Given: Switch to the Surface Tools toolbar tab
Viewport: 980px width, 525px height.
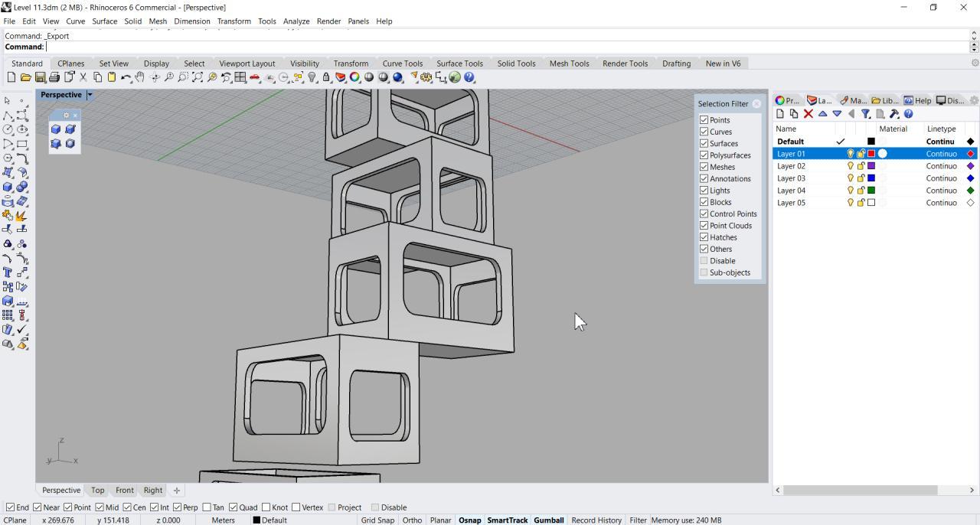Looking at the screenshot, I should 459,64.
